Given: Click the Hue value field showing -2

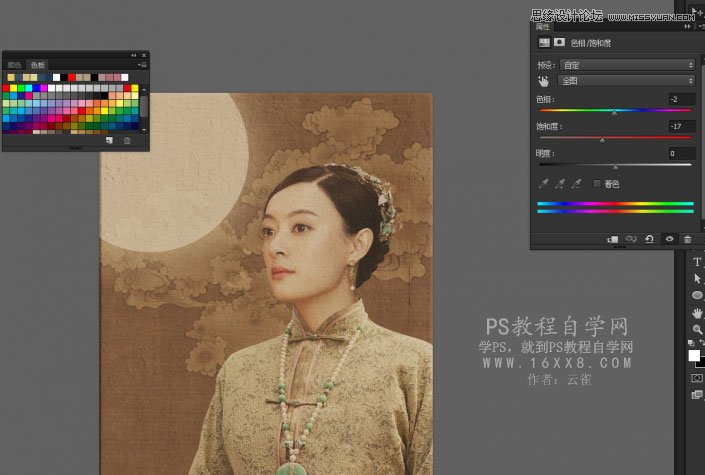Looking at the screenshot, I should point(682,99).
